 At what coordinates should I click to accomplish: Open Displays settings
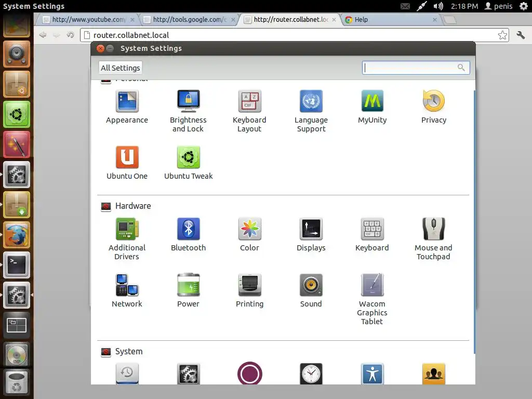click(x=311, y=235)
